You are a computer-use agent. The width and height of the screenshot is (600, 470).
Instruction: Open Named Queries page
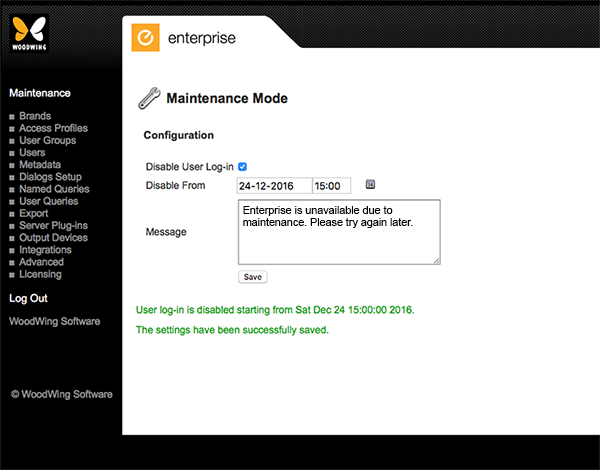click(x=54, y=189)
